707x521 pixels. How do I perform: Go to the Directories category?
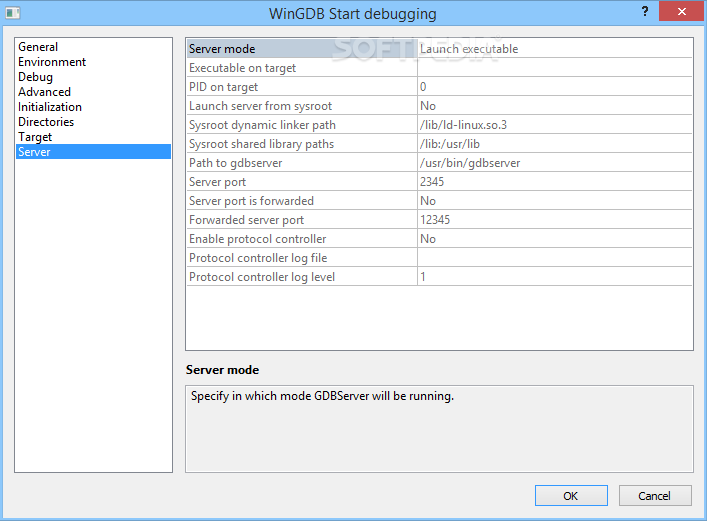46,122
